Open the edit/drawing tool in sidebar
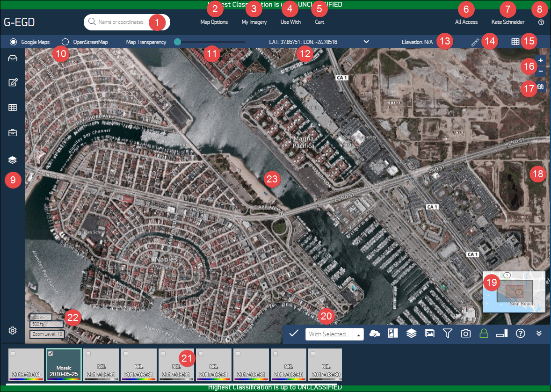 (12, 82)
